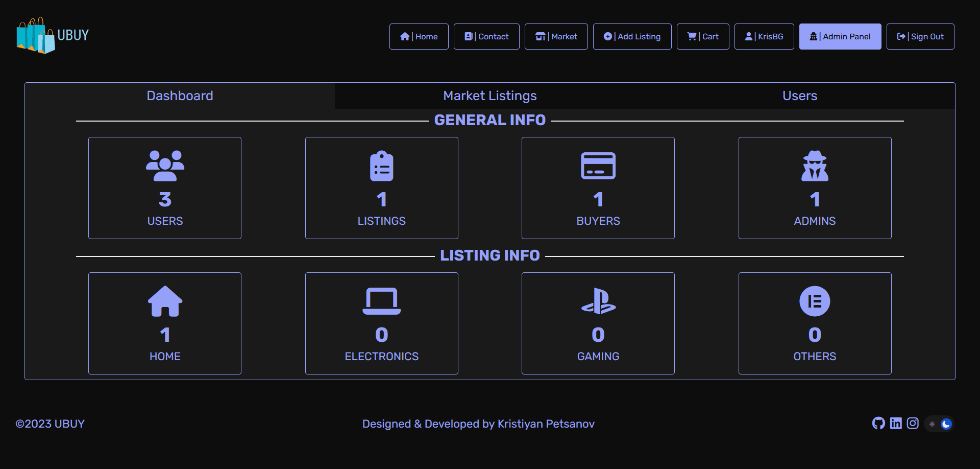Toggle the dark/light mode switch
The height and width of the screenshot is (469, 980).
939,424
